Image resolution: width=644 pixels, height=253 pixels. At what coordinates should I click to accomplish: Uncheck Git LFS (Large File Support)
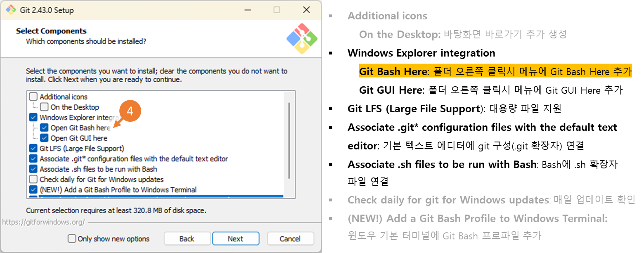[x=33, y=149]
